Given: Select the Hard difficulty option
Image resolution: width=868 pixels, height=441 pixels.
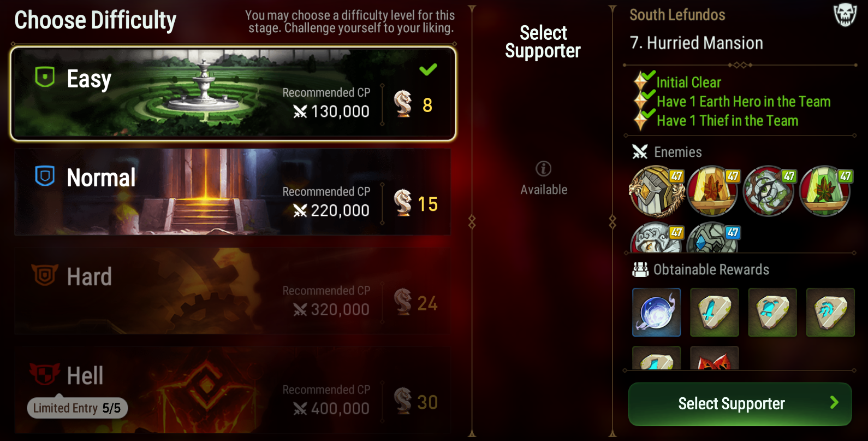Looking at the screenshot, I should [233, 291].
